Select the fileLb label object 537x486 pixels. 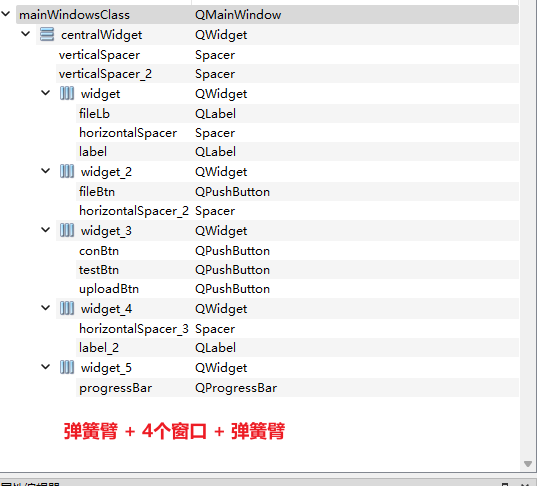pyautogui.click(x=94, y=114)
